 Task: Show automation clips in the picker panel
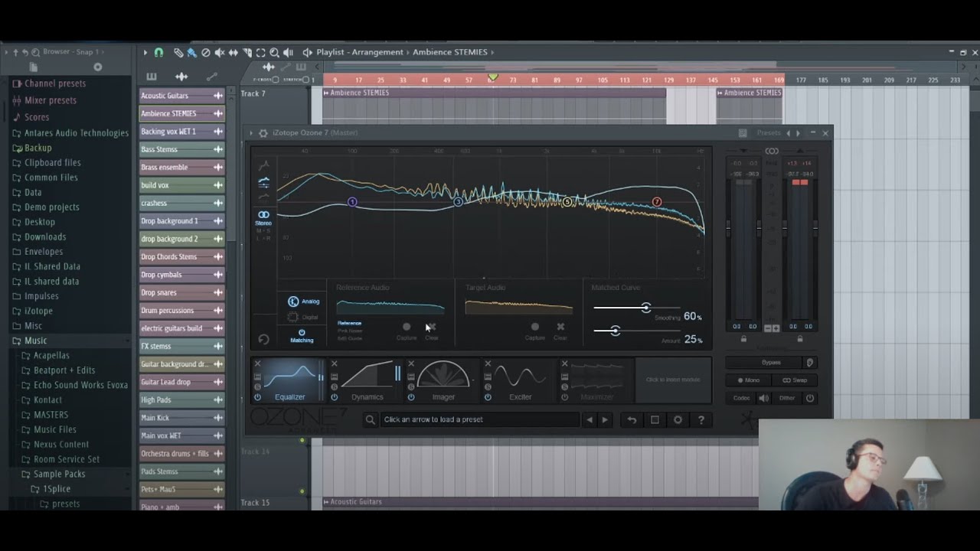(211, 77)
